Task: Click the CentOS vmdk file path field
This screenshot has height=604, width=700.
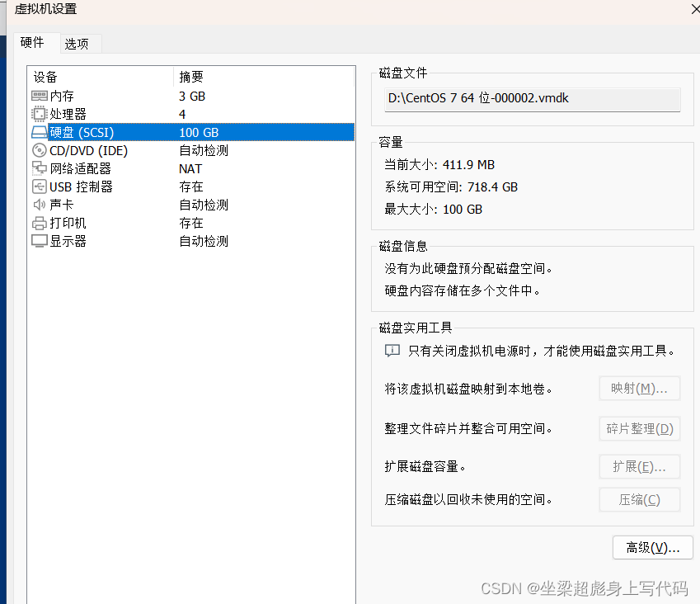Action: pyautogui.click(x=532, y=97)
